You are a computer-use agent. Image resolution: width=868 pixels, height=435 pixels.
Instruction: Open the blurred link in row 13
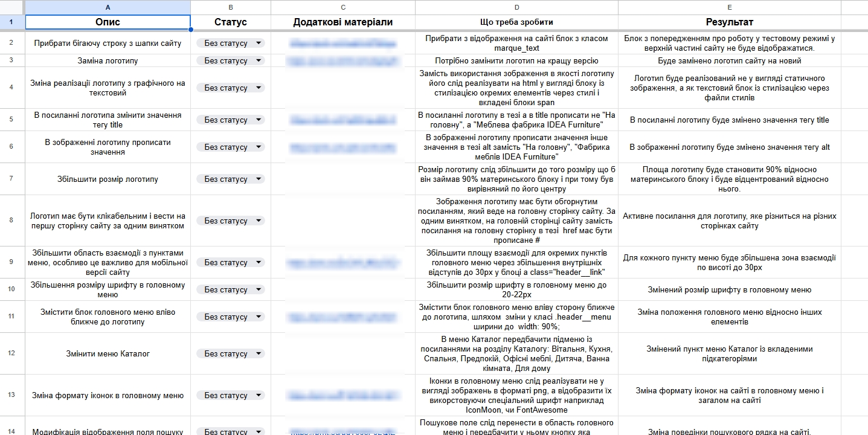[x=342, y=396]
